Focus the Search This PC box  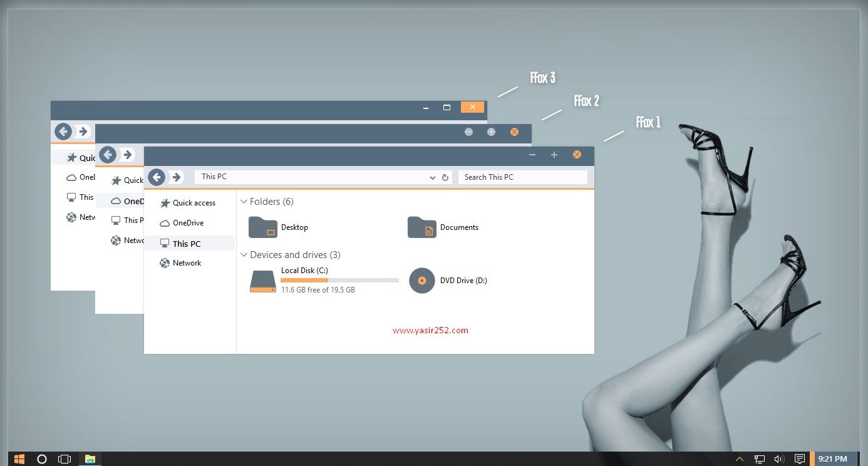coord(523,177)
